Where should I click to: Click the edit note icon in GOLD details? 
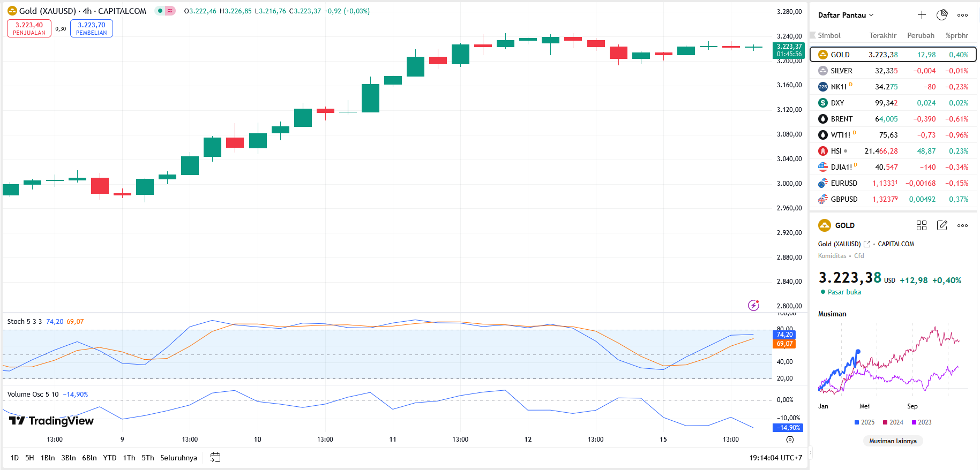[942, 225]
